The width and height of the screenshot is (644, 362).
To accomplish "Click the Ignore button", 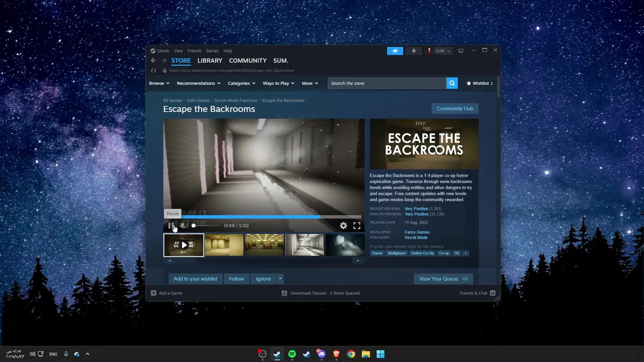I will click(x=263, y=279).
